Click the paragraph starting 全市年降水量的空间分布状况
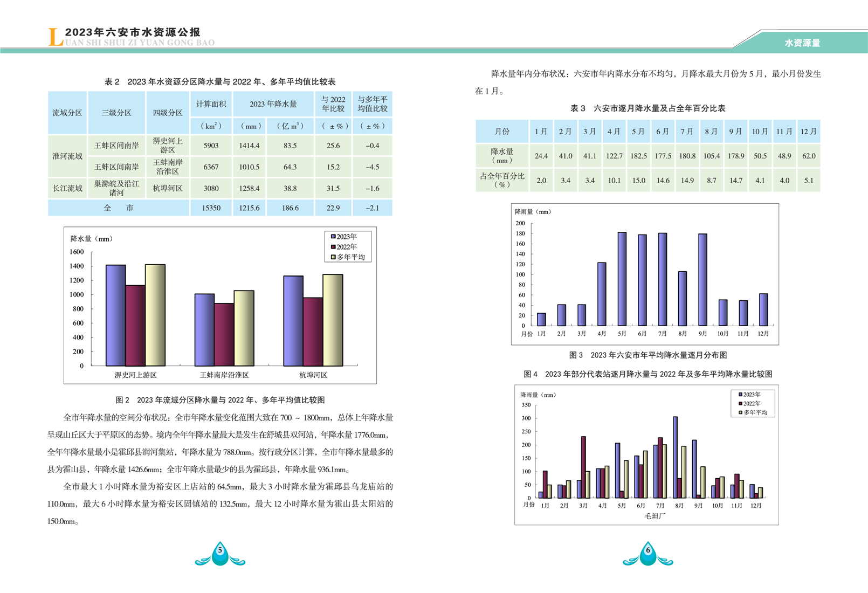 pyautogui.click(x=220, y=444)
